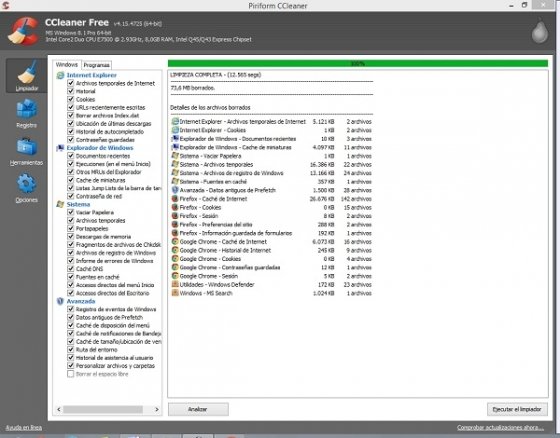Click the Sistema category icon

[60, 204]
